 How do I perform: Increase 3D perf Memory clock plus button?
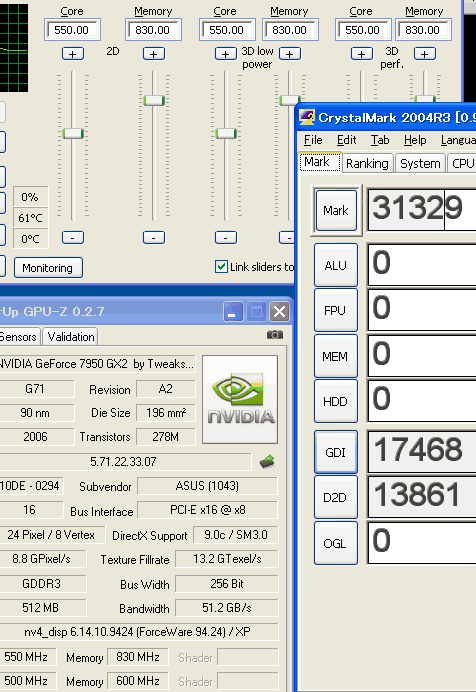pos(424,54)
